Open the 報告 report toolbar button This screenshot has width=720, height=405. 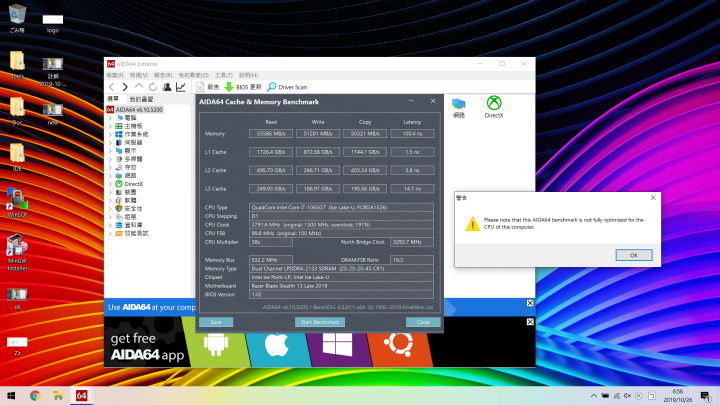tap(208, 87)
